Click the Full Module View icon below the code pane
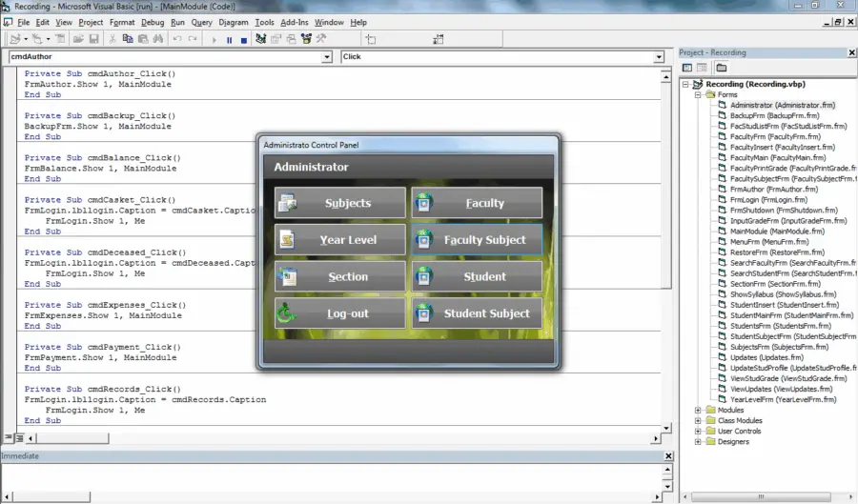 [19, 438]
